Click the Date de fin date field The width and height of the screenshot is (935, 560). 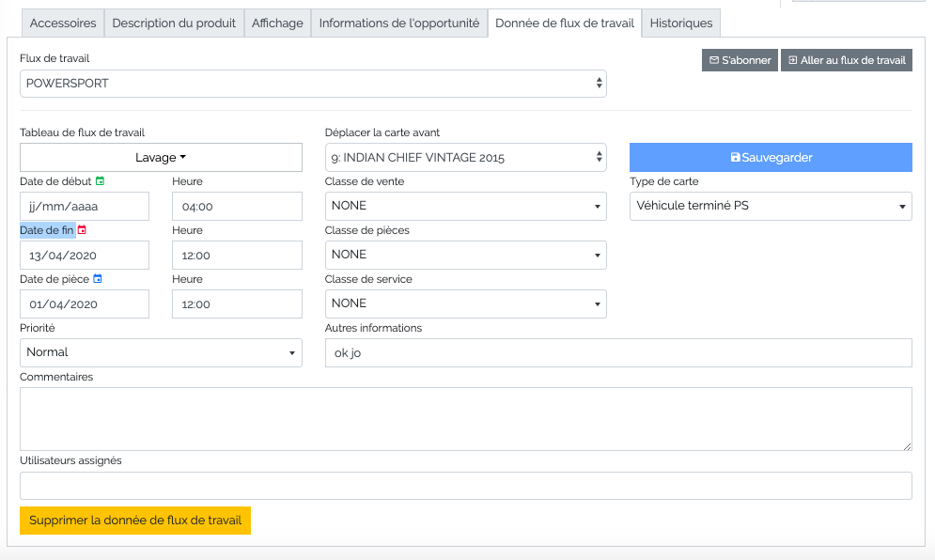pyautogui.click(x=85, y=256)
